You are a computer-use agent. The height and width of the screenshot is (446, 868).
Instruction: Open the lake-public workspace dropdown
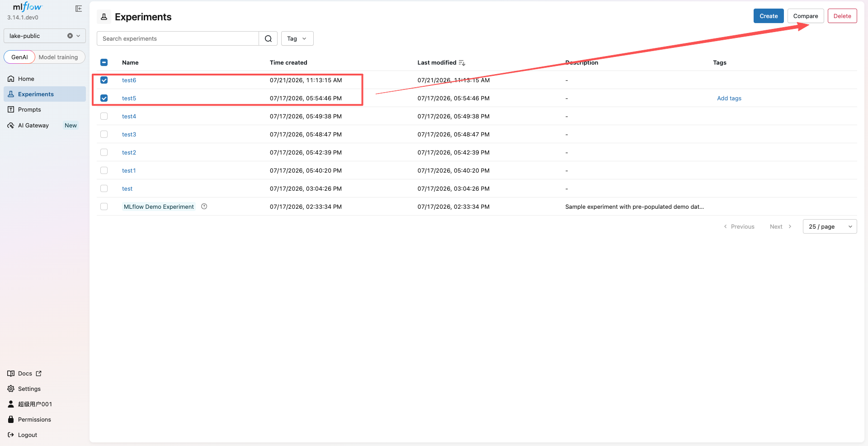coord(78,36)
